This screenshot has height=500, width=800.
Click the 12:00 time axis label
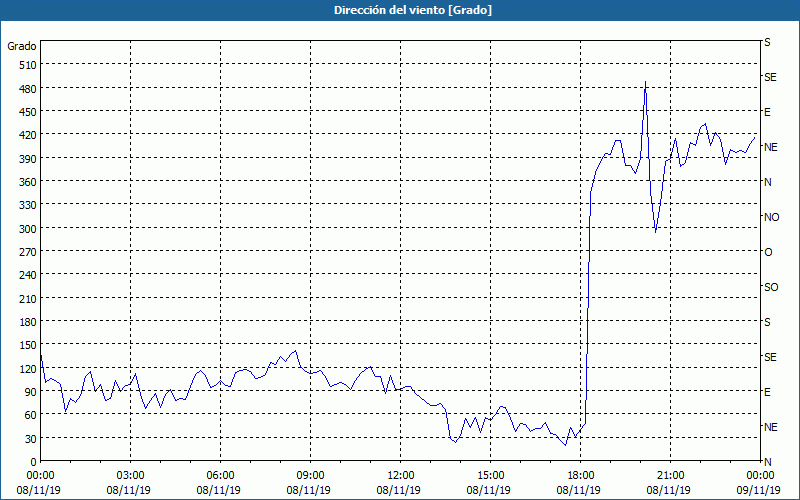401,476
